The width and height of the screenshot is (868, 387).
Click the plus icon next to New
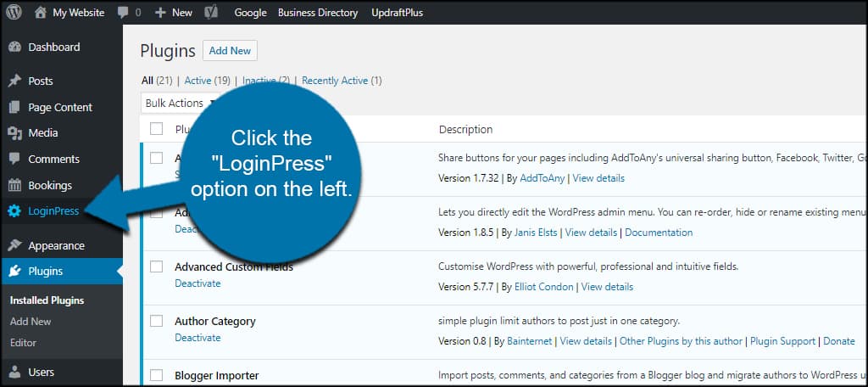tap(160, 12)
